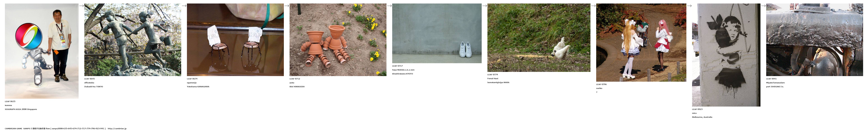
Task: Open the stencil girl graffiti photo
Action: pyautogui.click(x=726, y=55)
